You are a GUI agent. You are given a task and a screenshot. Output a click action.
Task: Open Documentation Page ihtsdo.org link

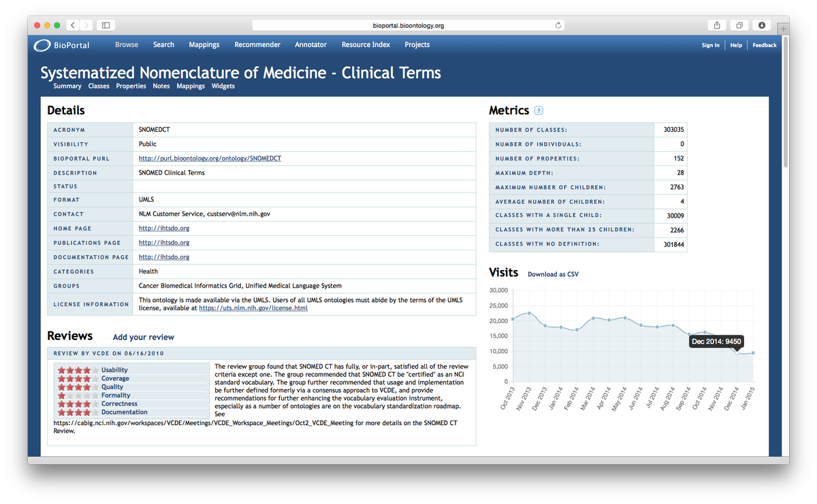point(164,257)
